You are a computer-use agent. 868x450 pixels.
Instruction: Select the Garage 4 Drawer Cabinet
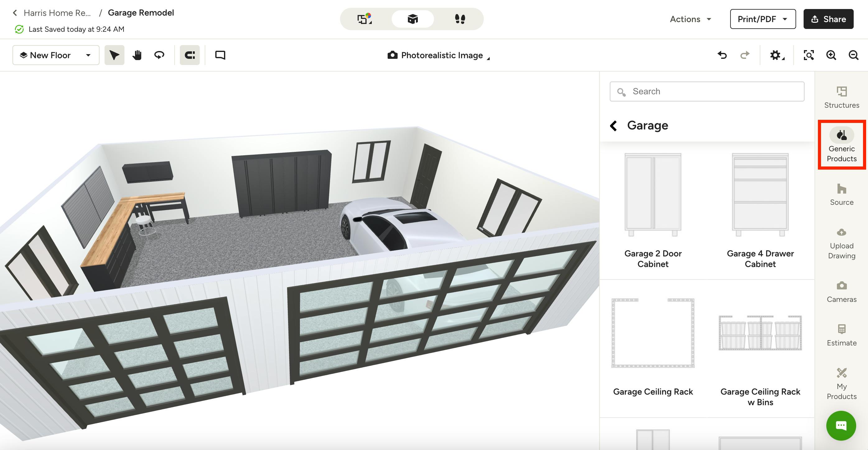tap(760, 211)
